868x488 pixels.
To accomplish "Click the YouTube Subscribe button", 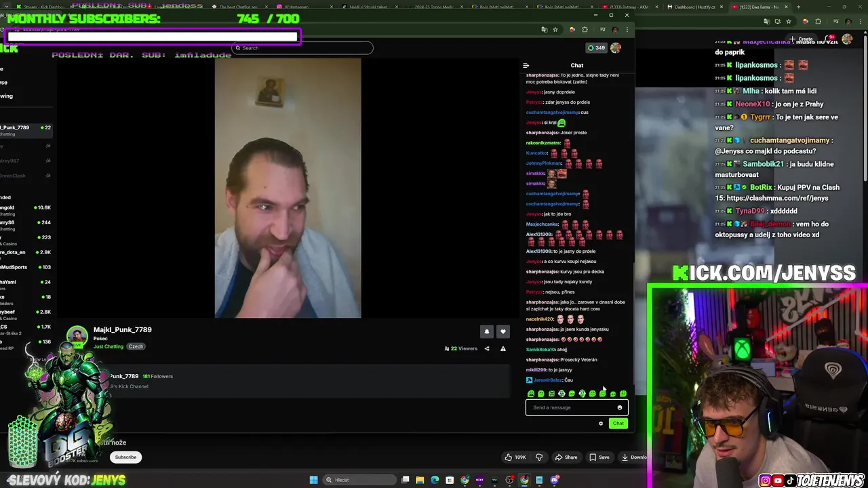I will pyautogui.click(x=125, y=457).
